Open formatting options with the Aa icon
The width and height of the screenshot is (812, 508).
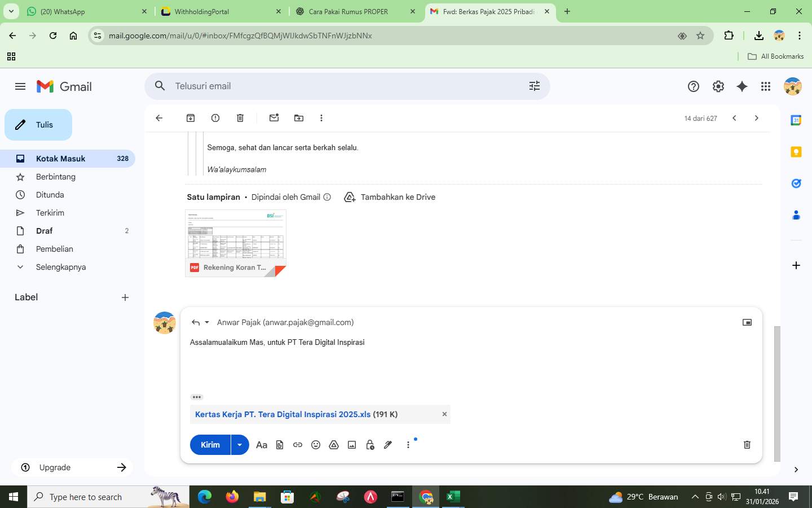click(x=261, y=445)
